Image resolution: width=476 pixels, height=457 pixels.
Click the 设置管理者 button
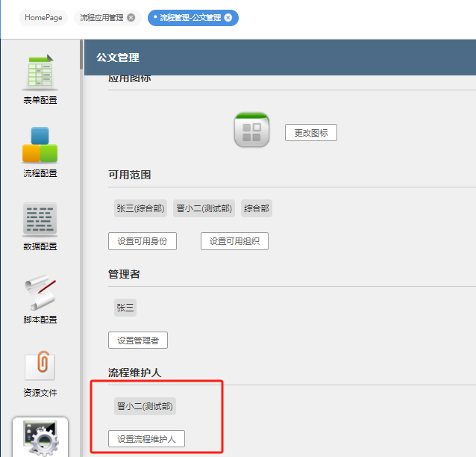coord(138,341)
